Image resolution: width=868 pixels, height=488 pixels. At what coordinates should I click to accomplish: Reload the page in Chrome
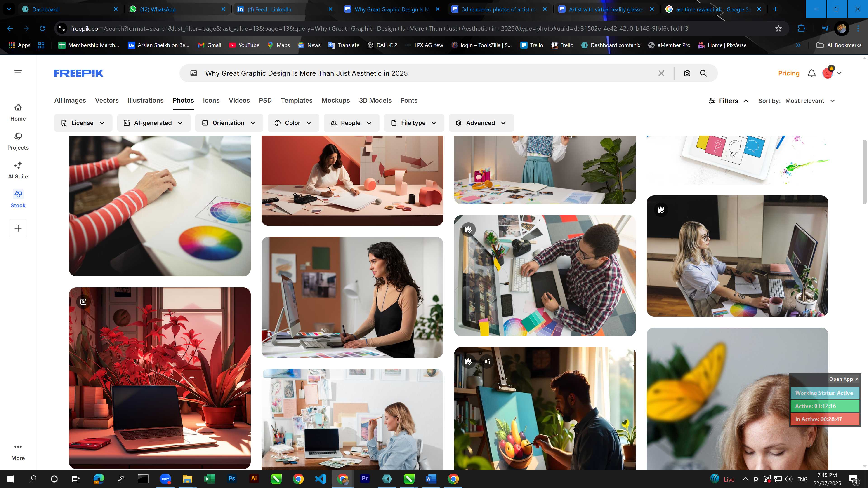[x=42, y=28]
